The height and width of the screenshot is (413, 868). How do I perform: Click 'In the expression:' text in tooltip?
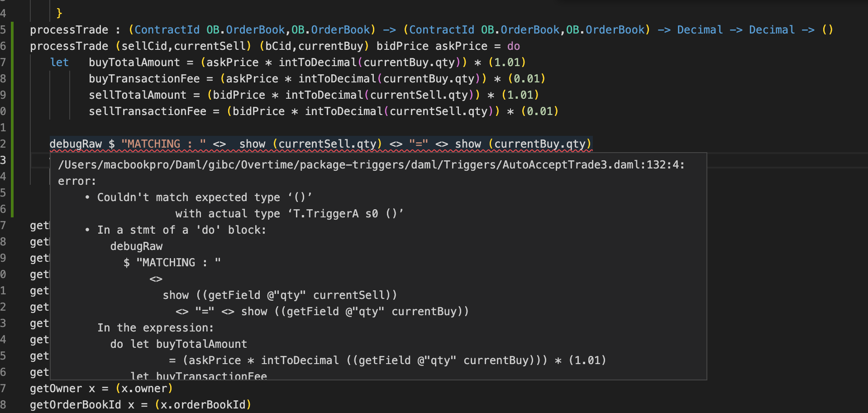(x=155, y=328)
